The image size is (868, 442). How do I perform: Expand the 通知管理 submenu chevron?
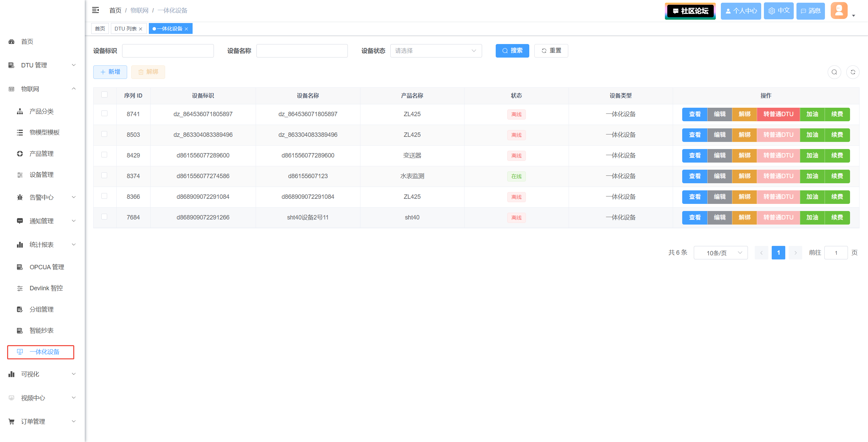pos(74,221)
